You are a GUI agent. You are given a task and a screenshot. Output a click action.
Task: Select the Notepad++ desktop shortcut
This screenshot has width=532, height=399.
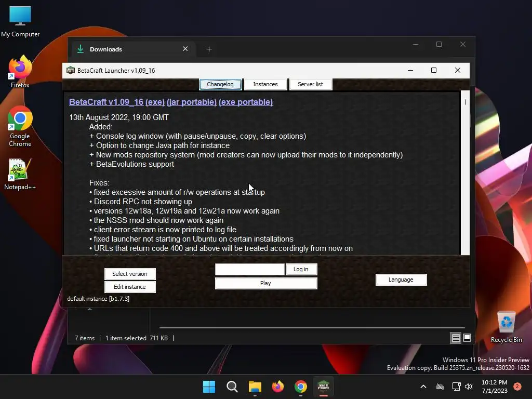tap(20, 175)
